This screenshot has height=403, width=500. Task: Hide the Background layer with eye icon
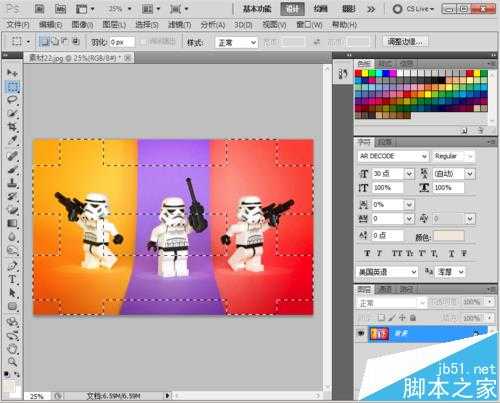click(x=361, y=334)
